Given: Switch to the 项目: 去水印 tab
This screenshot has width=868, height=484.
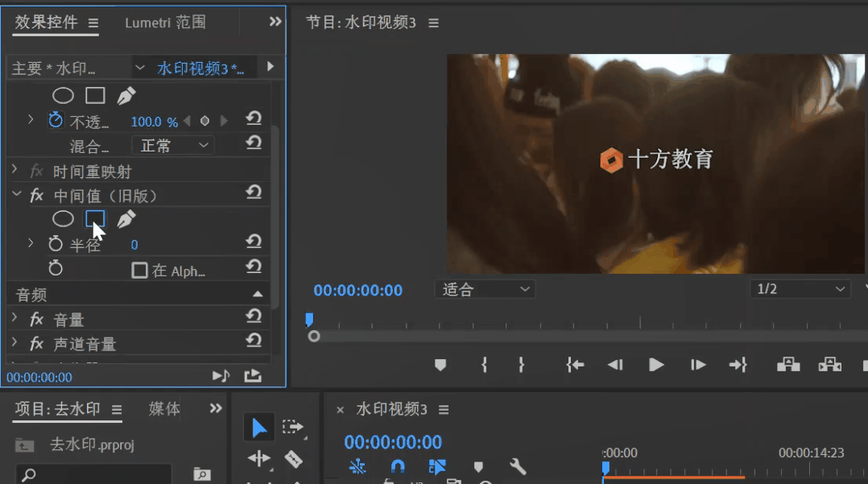Looking at the screenshot, I should [58, 408].
